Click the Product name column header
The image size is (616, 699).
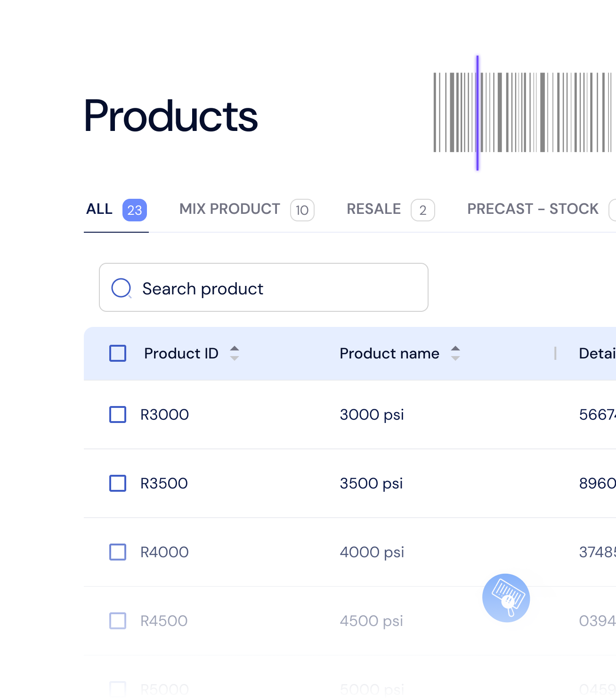pyautogui.click(x=389, y=353)
